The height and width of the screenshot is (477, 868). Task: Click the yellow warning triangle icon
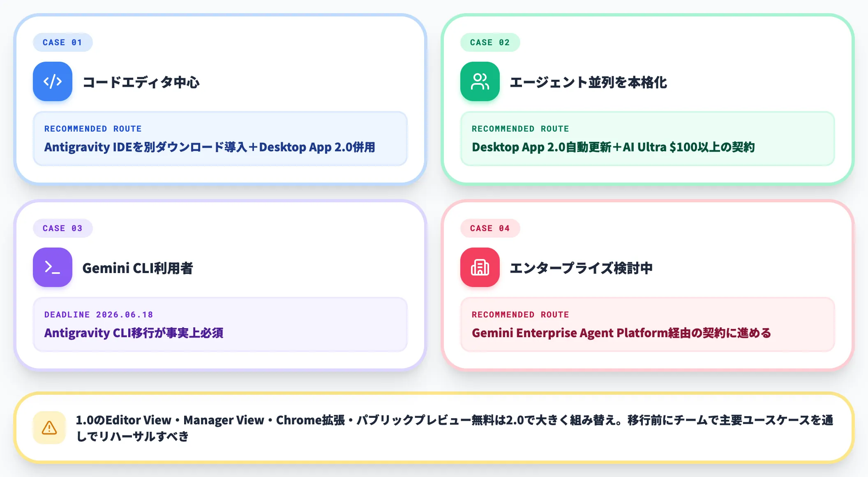click(x=49, y=428)
